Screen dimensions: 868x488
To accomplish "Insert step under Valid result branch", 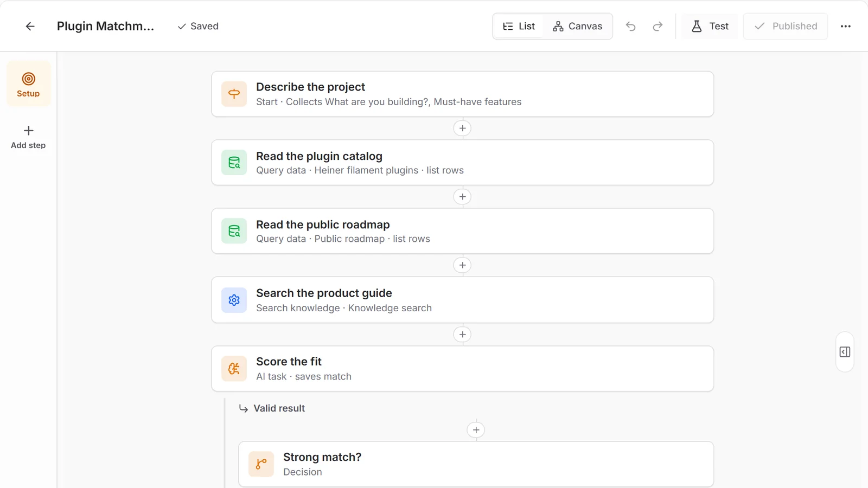I will (476, 430).
